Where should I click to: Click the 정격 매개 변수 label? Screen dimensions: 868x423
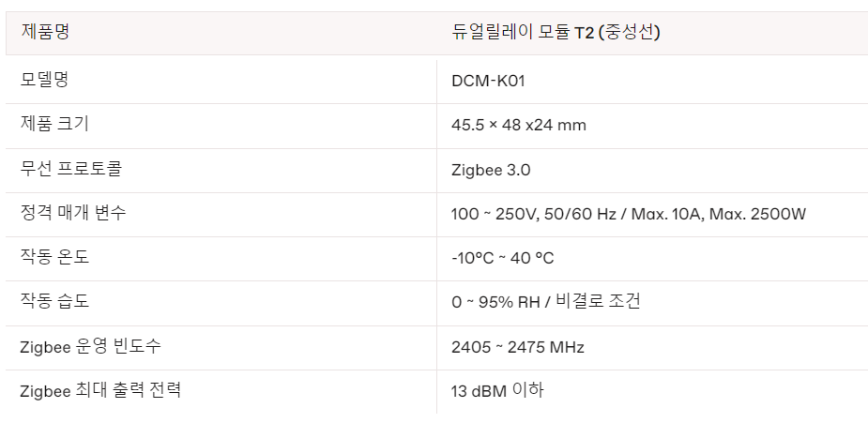[73, 212]
